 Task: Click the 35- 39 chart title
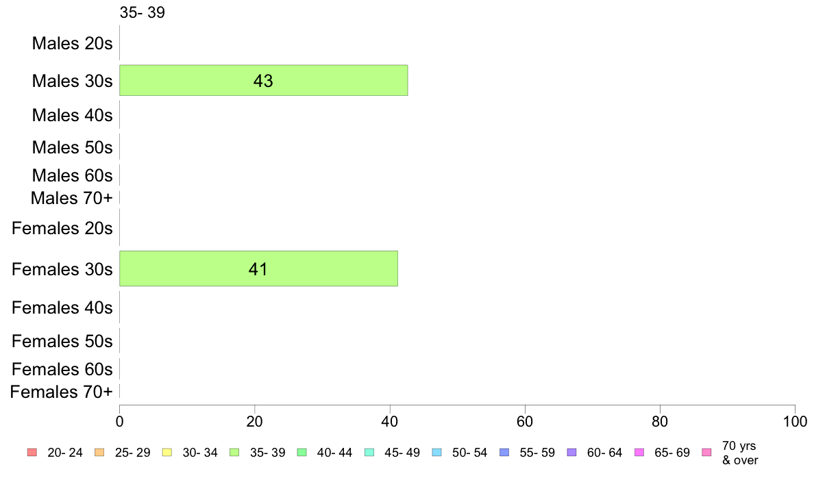[x=143, y=12]
